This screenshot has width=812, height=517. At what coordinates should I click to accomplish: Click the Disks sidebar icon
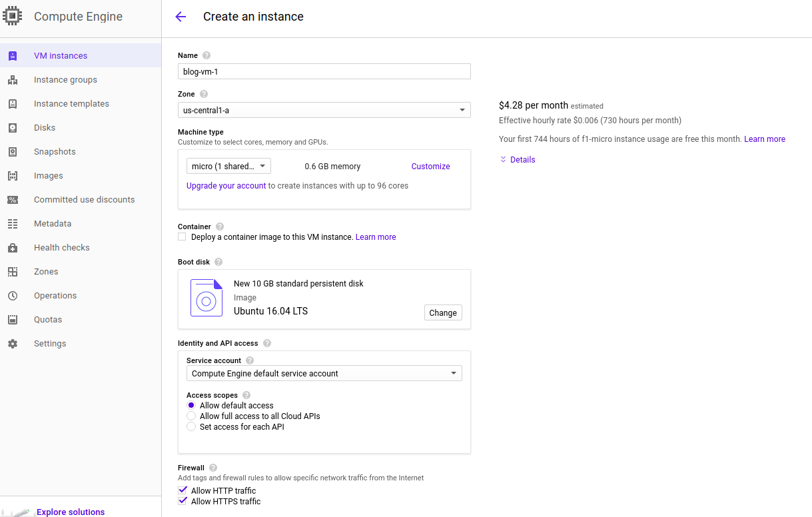pos(13,128)
